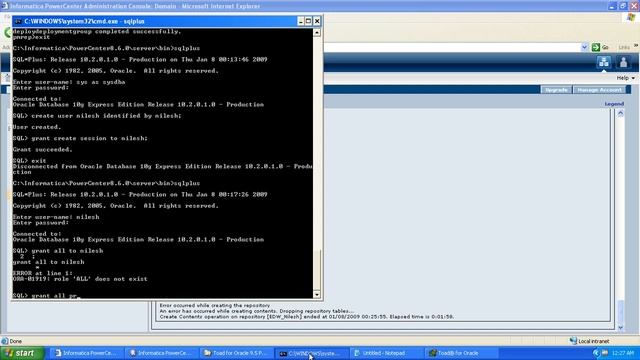Maximize the cmd.exe sqlplus window
Image resolution: width=640 pixels, height=360 pixels.
(x=309, y=21)
